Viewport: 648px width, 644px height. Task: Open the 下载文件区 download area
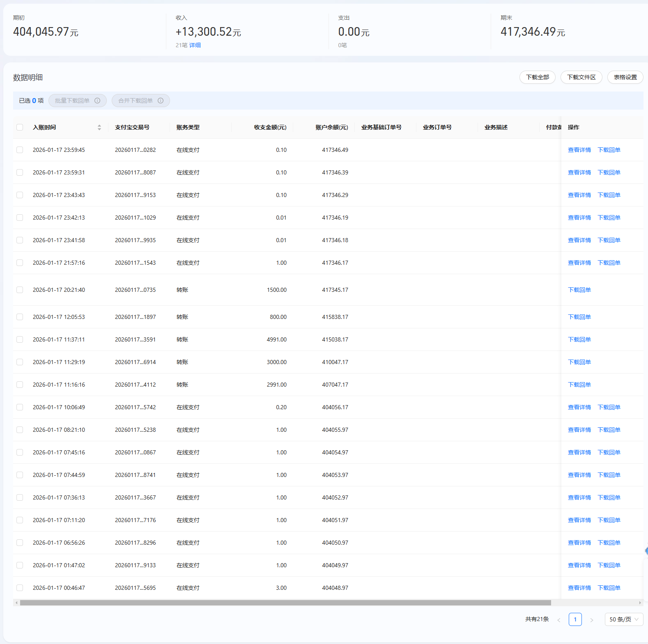pos(581,77)
